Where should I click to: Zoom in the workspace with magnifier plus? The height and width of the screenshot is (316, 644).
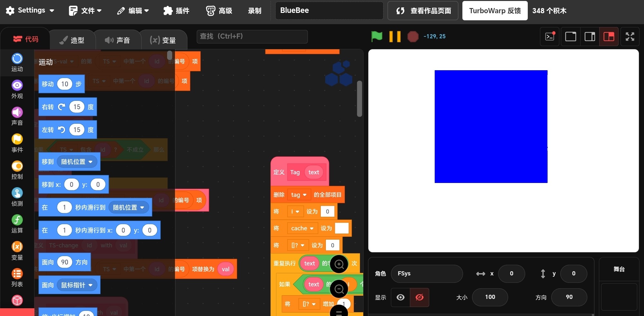pyautogui.click(x=339, y=264)
